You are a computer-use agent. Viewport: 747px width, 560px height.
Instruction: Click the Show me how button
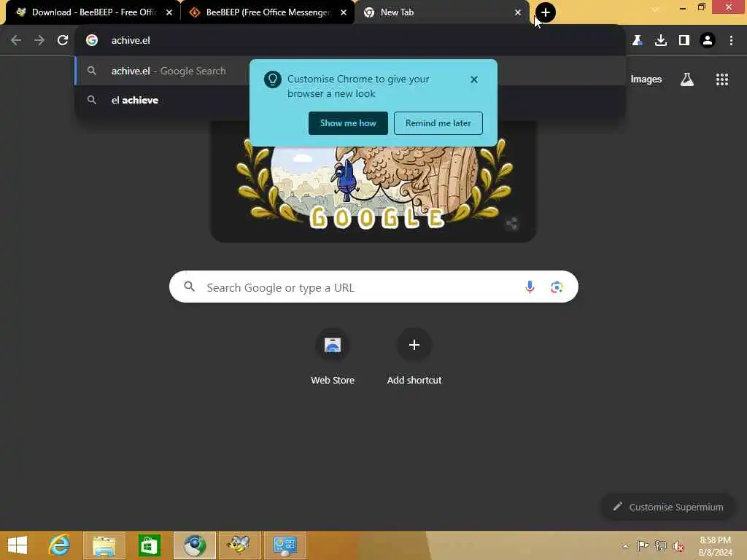point(348,123)
